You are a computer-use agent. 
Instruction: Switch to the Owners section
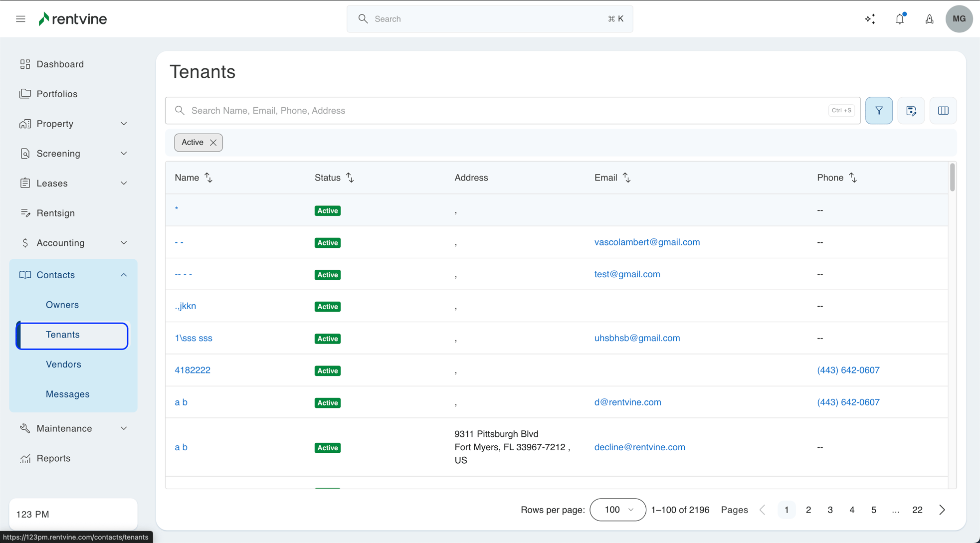62,305
